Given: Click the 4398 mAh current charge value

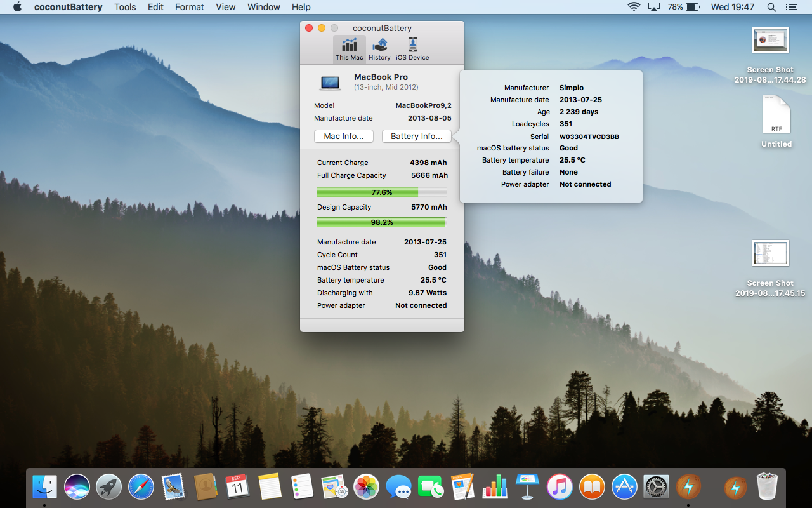Looking at the screenshot, I should [x=428, y=163].
